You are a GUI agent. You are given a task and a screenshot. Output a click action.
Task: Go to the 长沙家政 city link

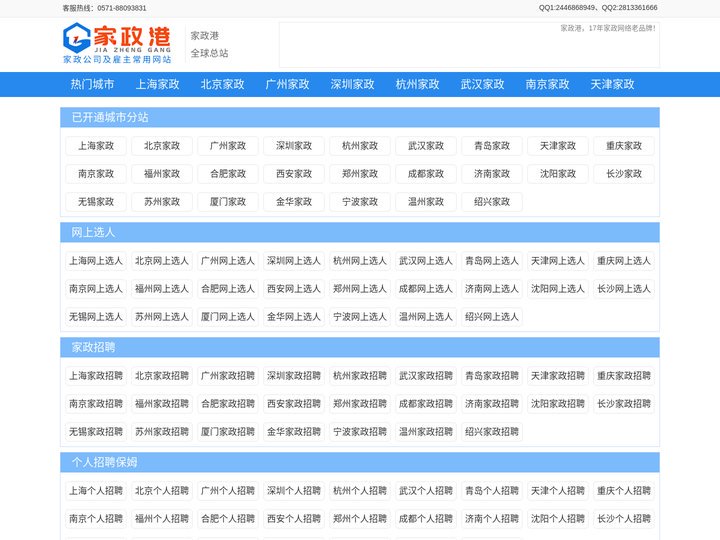coord(624,174)
